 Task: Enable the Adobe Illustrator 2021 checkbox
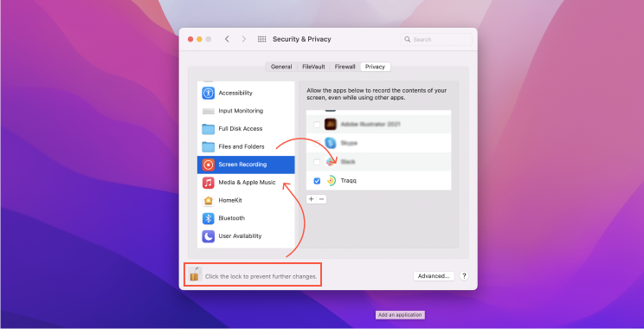pyautogui.click(x=317, y=125)
